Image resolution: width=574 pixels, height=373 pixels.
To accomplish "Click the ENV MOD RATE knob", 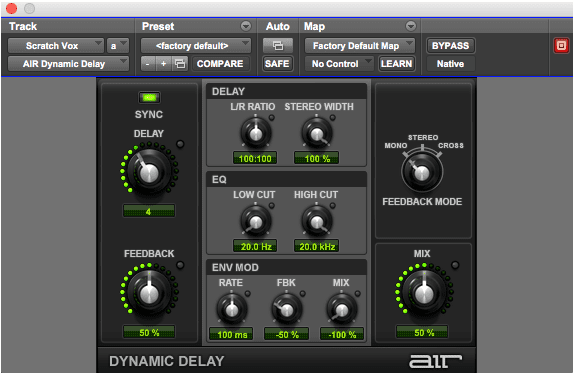I will [232, 309].
